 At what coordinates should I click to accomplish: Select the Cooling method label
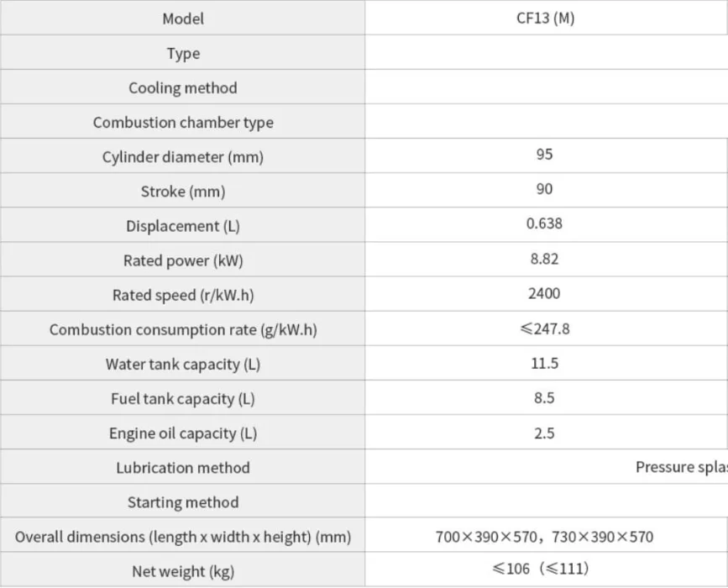183,88
